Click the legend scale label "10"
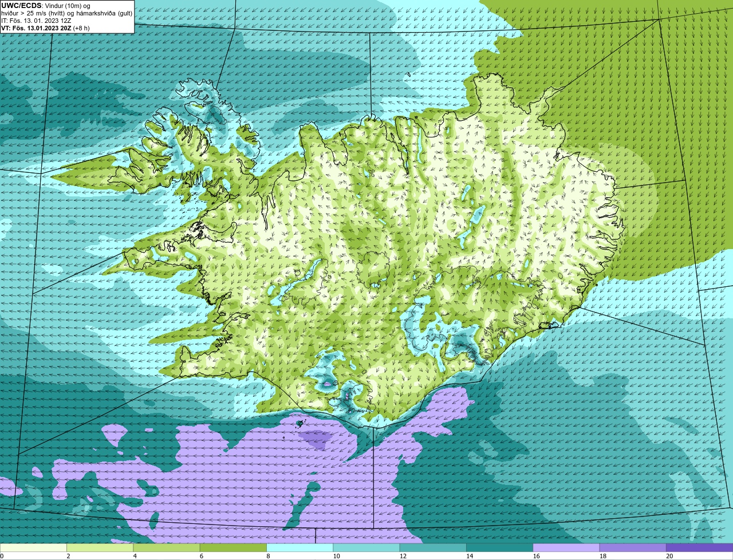The width and height of the screenshot is (733, 560). (336, 556)
